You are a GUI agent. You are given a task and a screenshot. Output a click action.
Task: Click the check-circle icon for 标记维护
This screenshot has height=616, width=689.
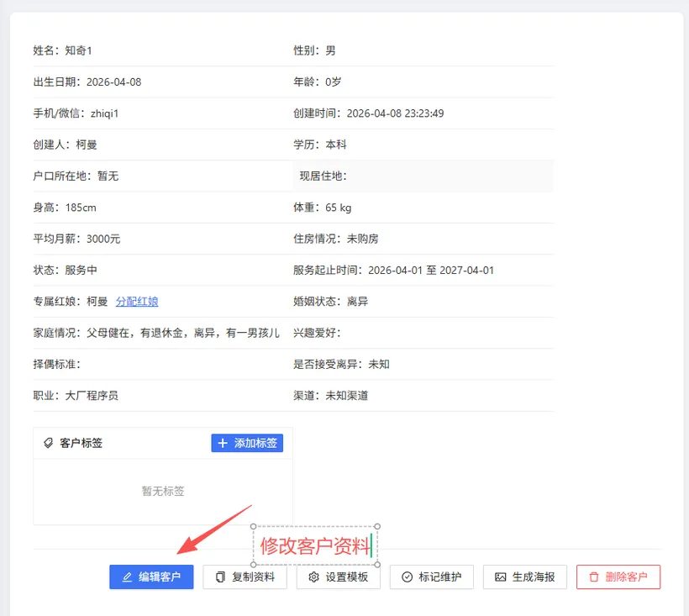(x=407, y=577)
